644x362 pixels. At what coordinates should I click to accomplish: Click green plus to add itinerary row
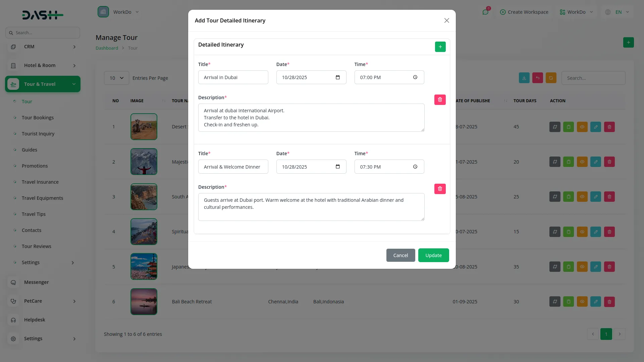[x=440, y=47]
